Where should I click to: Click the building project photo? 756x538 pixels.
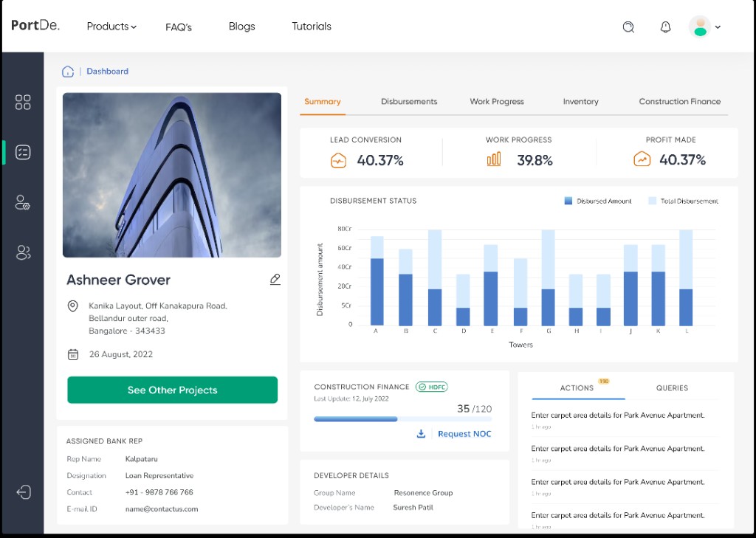pos(171,175)
